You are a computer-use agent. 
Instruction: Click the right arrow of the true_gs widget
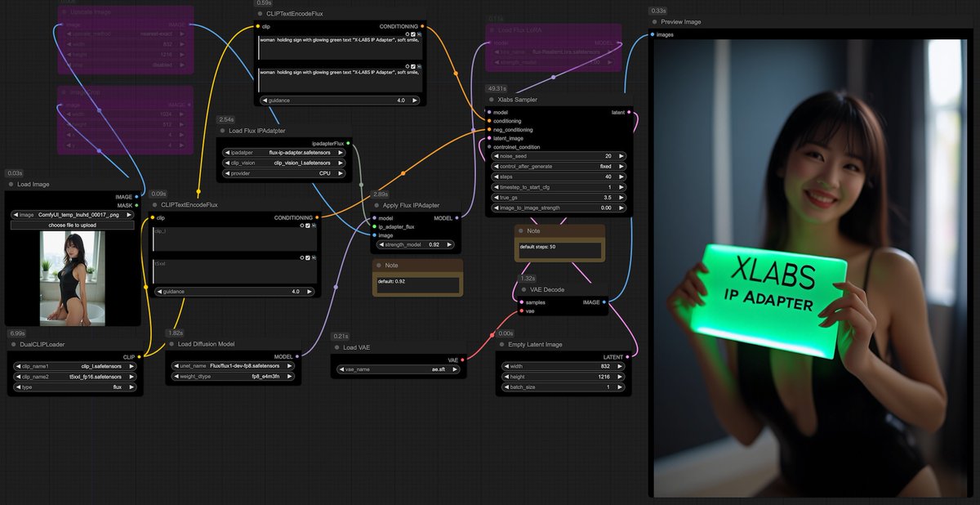pyautogui.click(x=622, y=198)
